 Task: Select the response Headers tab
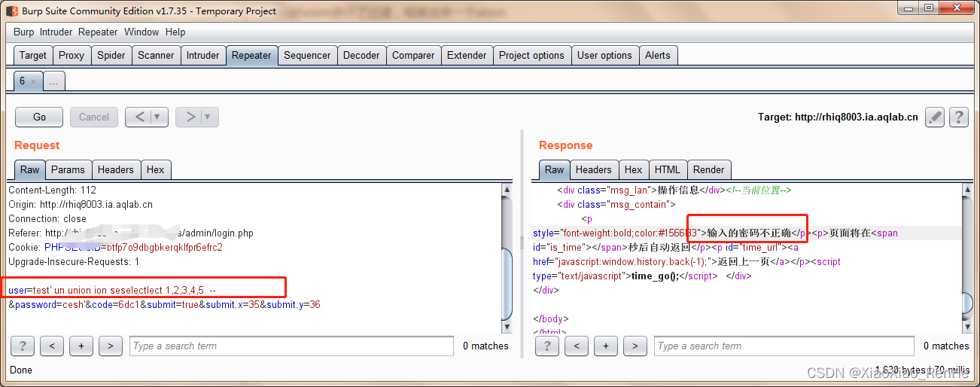pos(594,169)
